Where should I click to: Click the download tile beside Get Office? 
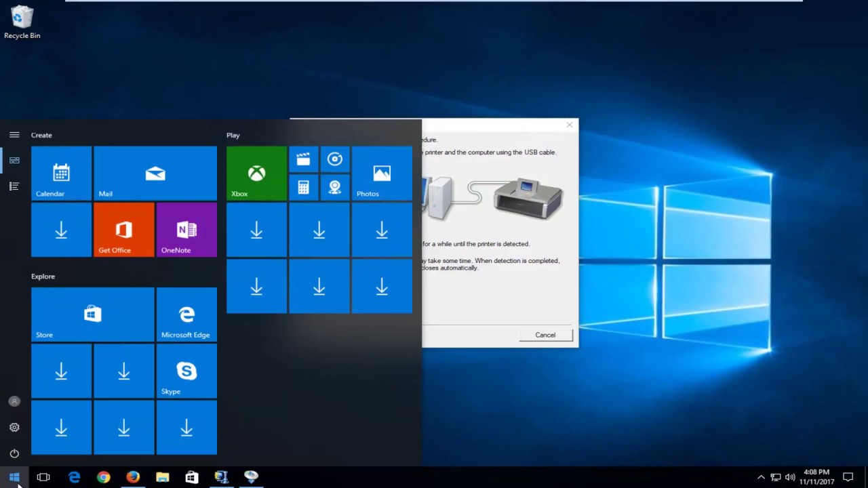pyautogui.click(x=61, y=230)
